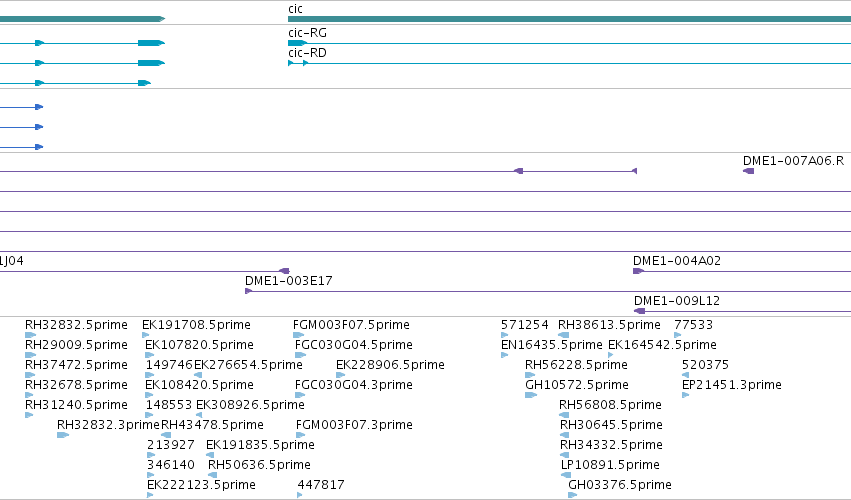Select the DME1-009L12 label
The height and width of the screenshot is (500, 851).
pyautogui.click(x=677, y=301)
